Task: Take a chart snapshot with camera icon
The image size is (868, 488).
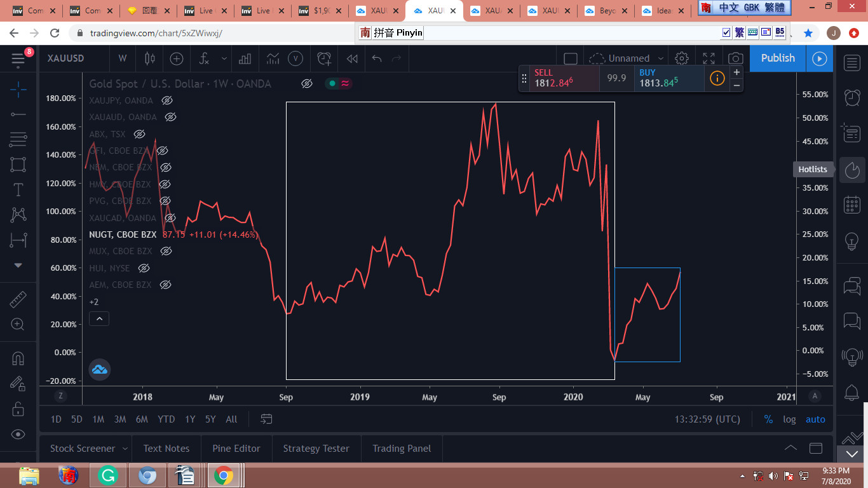Action: (735, 58)
